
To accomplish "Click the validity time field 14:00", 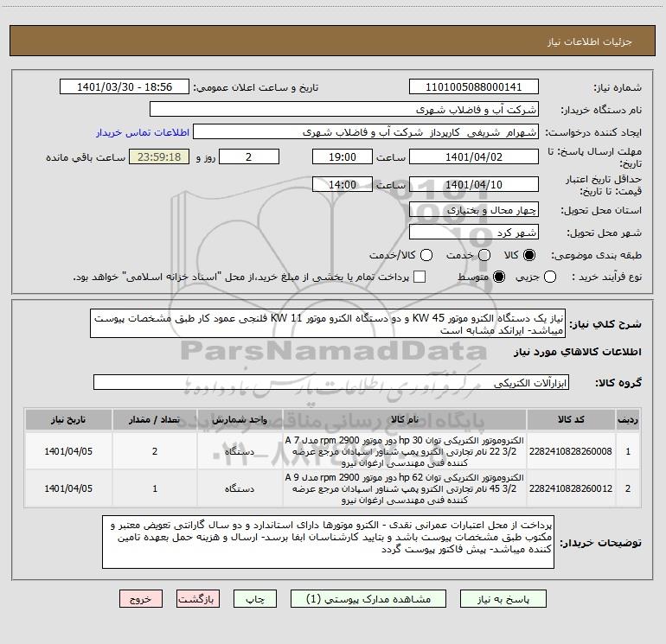I will [x=343, y=184].
